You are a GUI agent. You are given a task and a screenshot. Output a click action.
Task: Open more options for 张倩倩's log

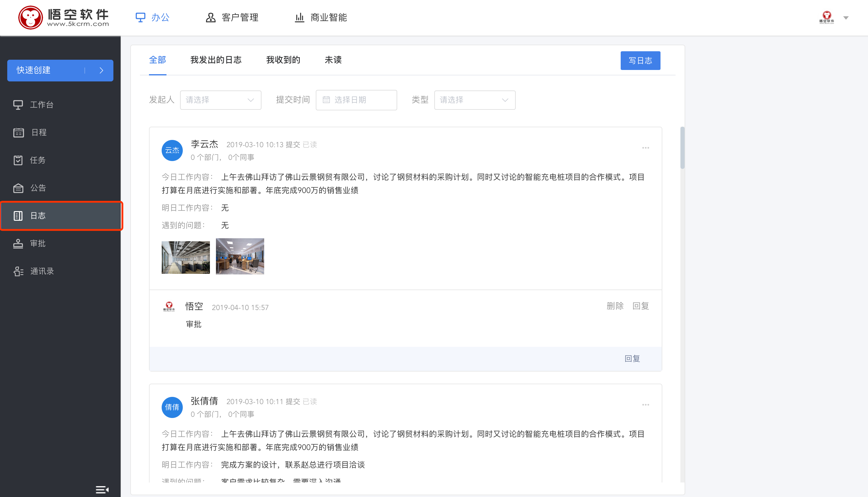(645, 405)
